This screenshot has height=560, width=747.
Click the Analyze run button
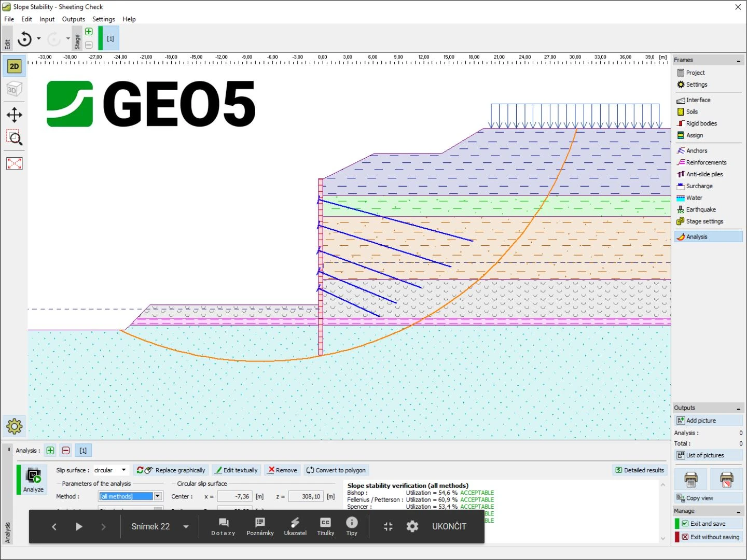33,479
